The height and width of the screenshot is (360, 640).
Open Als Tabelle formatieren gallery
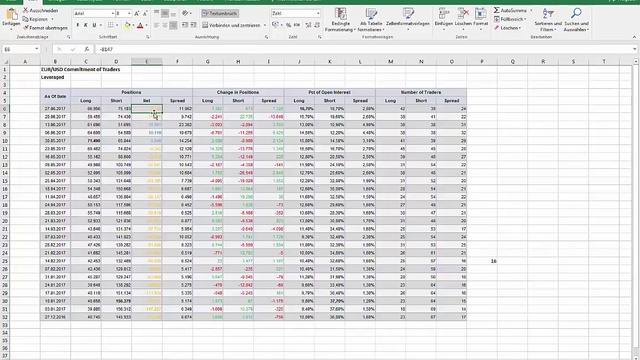click(x=371, y=20)
